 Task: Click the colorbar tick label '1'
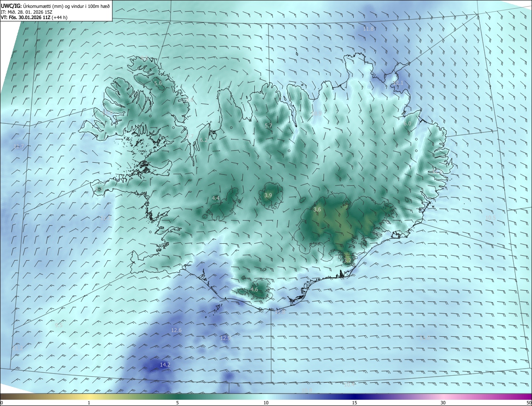(89, 403)
